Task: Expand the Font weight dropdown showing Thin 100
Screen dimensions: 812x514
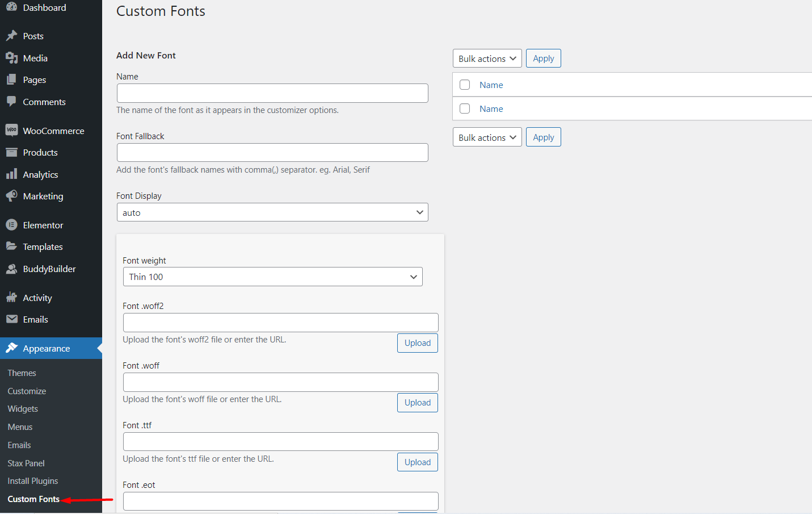Action: coord(272,277)
